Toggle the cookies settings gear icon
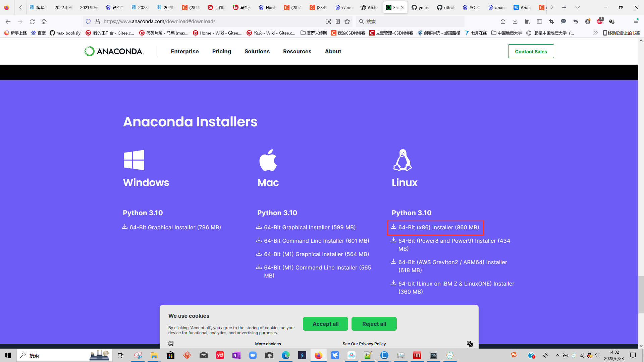 click(171, 344)
